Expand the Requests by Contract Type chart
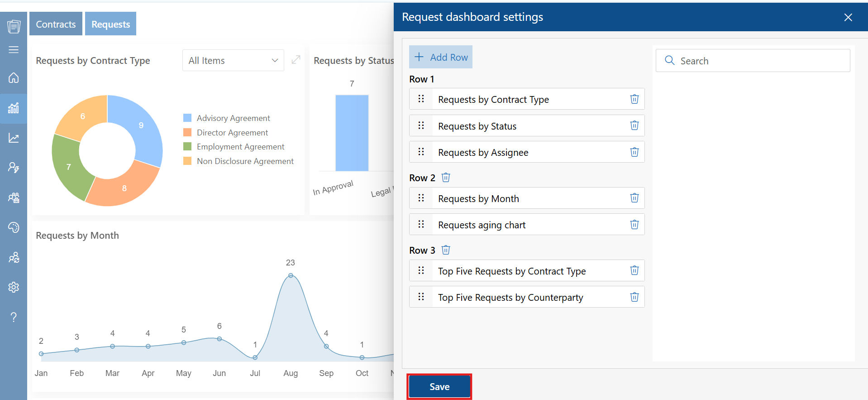The width and height of the screenshot is (868, 400). pos(296,60)
